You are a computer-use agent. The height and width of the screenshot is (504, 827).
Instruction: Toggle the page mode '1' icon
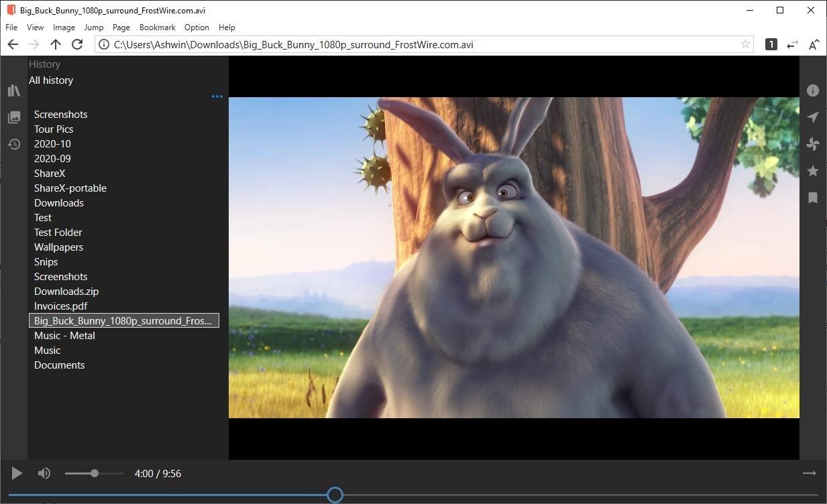click(771, 44)
